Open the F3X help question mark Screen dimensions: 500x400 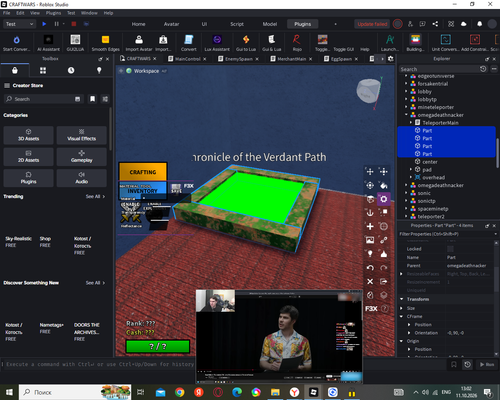(384, 309)
